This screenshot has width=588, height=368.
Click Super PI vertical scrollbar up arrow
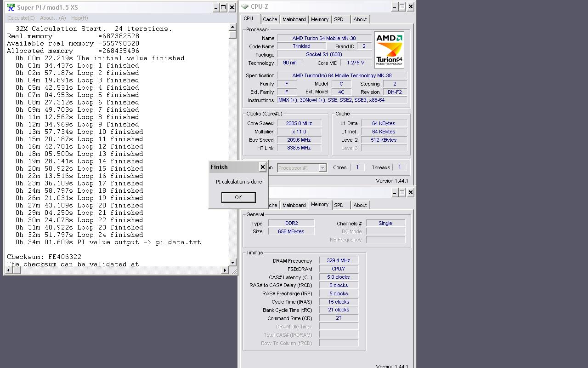233,27
